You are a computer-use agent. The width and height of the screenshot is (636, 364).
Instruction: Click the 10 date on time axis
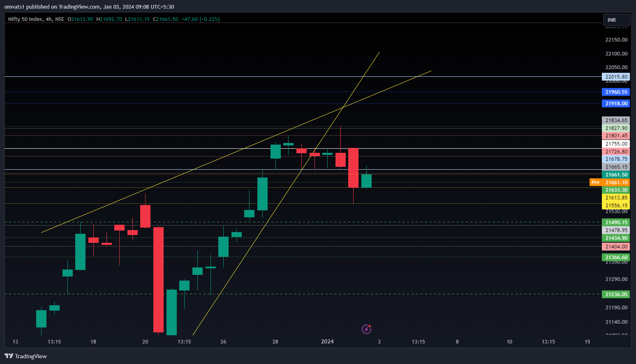509,341
